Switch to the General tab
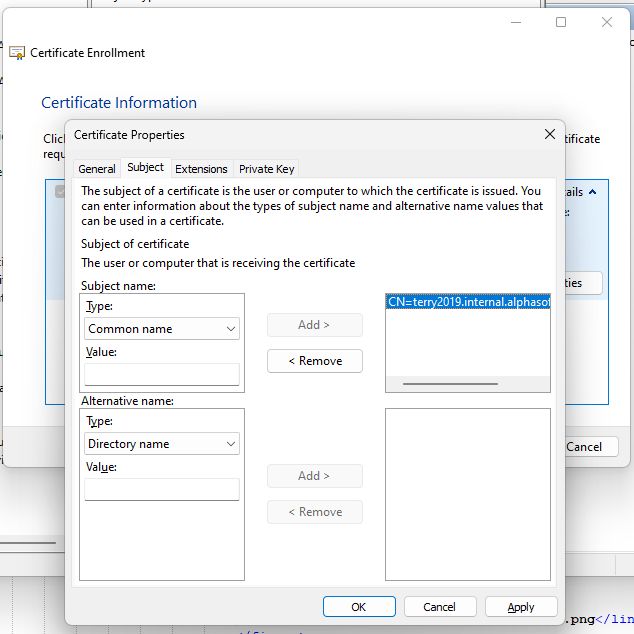This screenshot has width=634, height=634. click(x=97, y=169)
